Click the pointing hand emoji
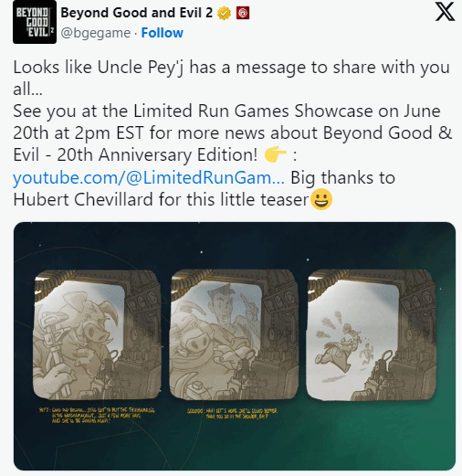Screen dimensions: 462x476 click(x=276, y=154)
